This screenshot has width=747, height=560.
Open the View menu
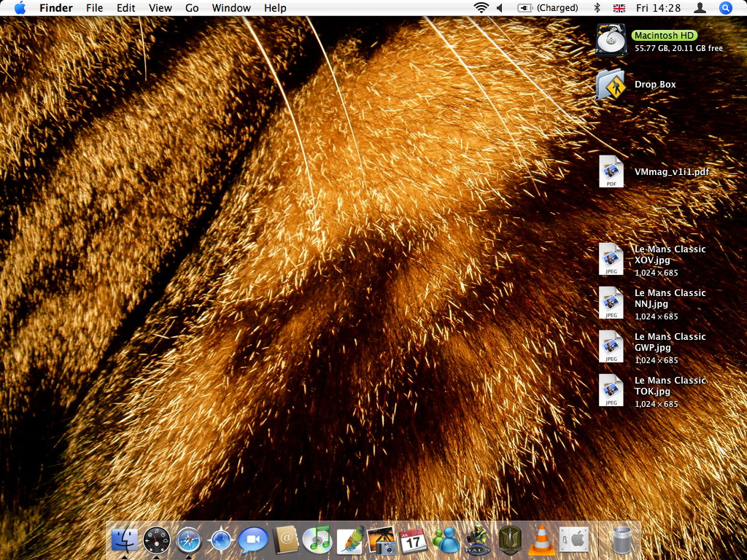pyautogui.click(x=160, y=8)
